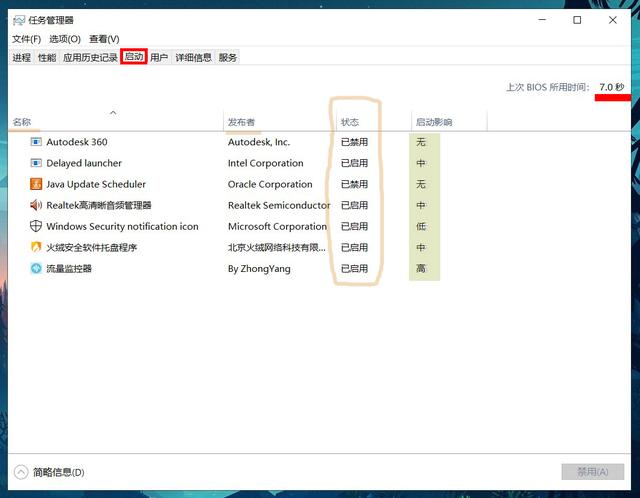Switch to the 应用历史记录 tab
The width and height of the screenshot is (640, 498).
(x=90, y=58)
